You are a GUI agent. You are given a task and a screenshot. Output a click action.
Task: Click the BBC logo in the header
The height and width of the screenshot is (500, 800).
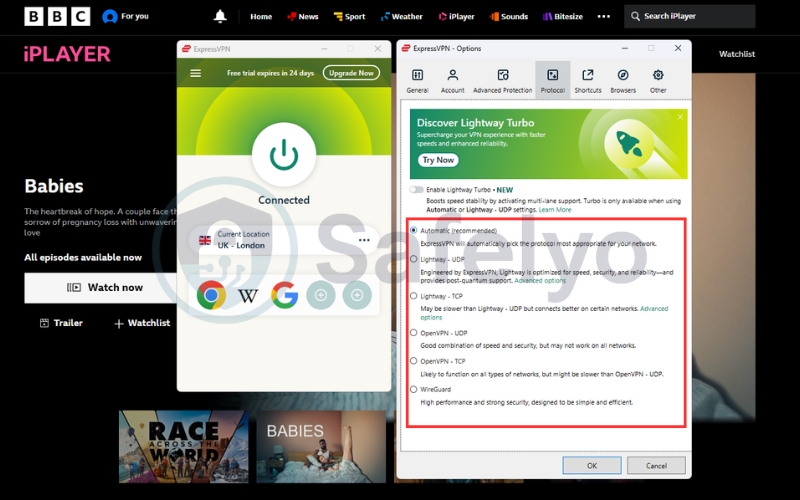pyautogui.click(x=57, y=16)
